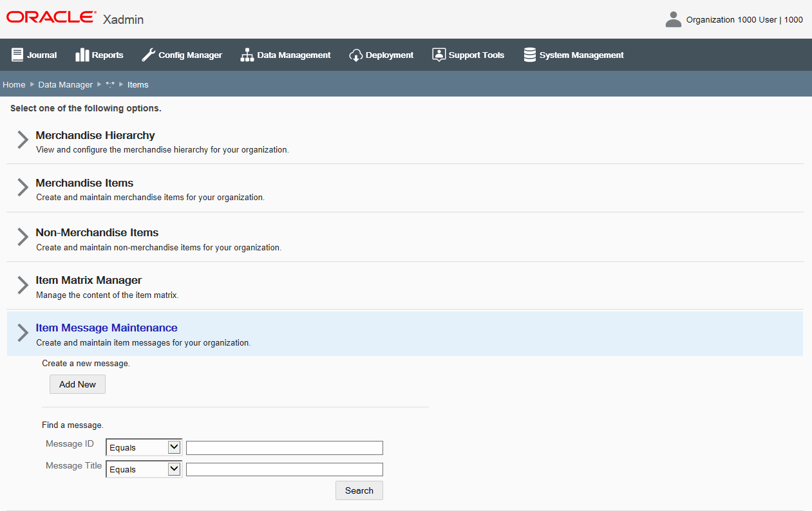The image size is (812, 511).
Task: Click the System Management database icon
Action: [x=530, y=55]
